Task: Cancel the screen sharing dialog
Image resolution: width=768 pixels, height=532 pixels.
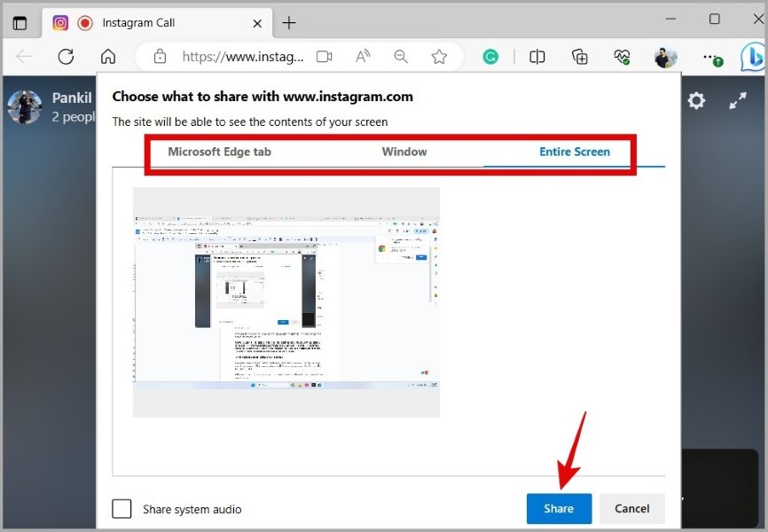Action: [x=631, y=508]
